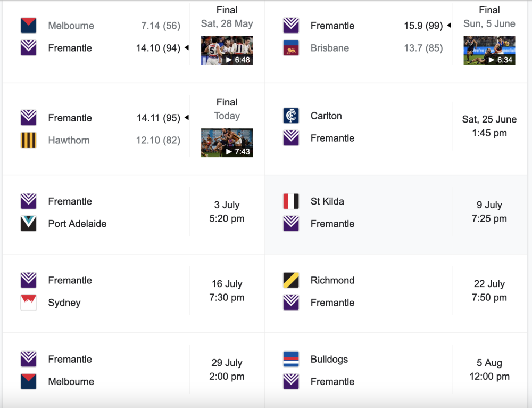Click the St Kilda logo
This screenshot has height=408, width=532.
[291, 201]
